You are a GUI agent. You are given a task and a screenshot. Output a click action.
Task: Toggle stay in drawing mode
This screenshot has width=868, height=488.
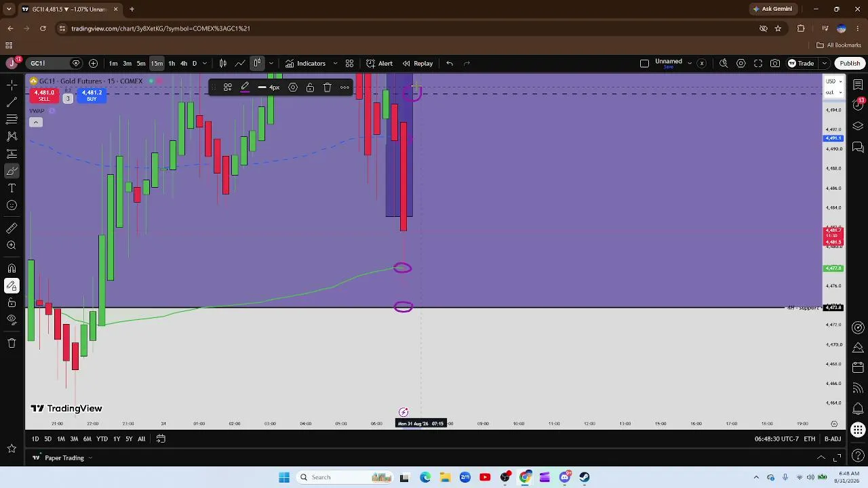click(x=12, y=286)
